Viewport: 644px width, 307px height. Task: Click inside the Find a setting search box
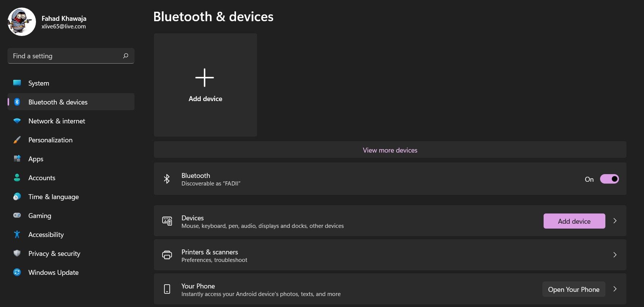click(x=71, y=56)
